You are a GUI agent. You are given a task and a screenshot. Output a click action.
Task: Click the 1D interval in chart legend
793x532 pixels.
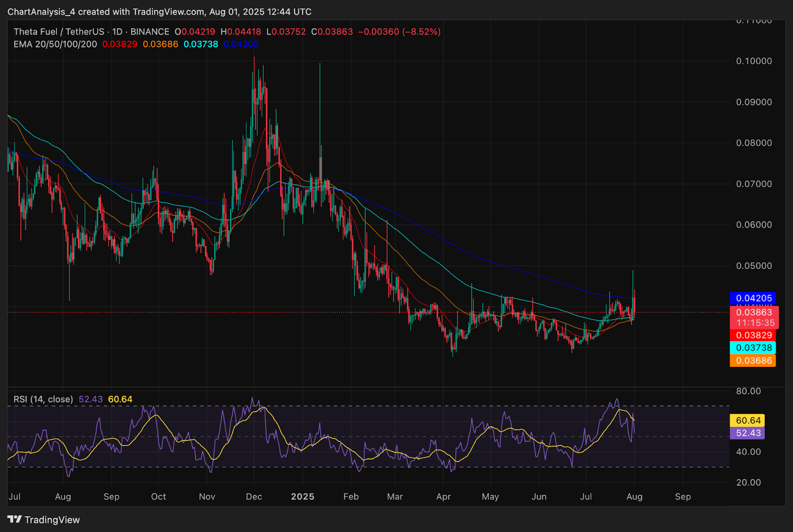click(x=117, y=32)
